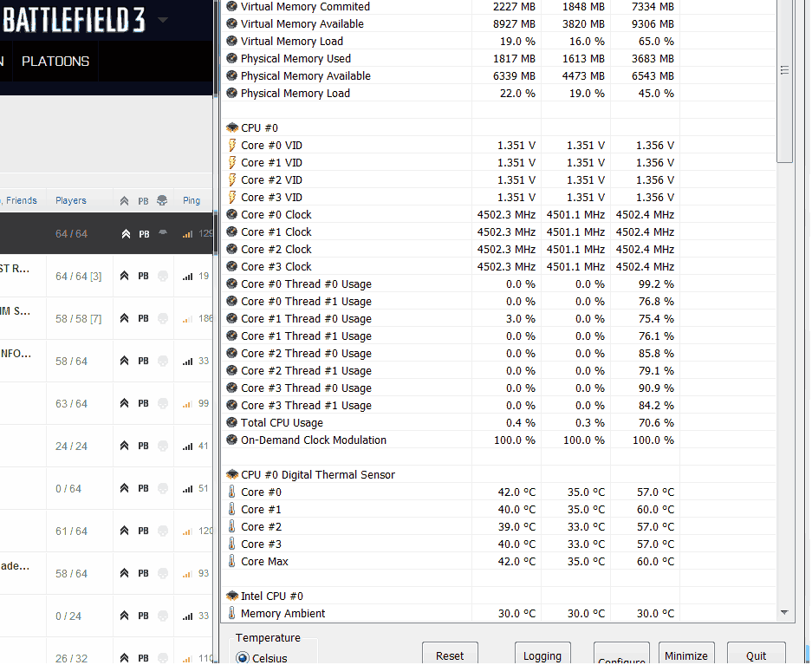Open the Logging button
The height and width of the screenshot is (665, 812).
pos(542,654)
